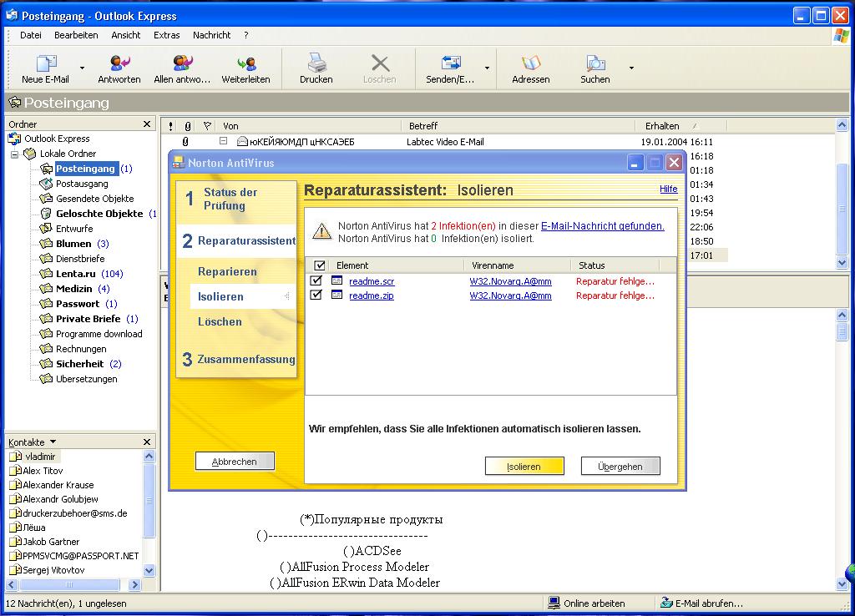Open the Kontakte dropdown menu
This screenshot has width=855, height=616.
(53, 442)
